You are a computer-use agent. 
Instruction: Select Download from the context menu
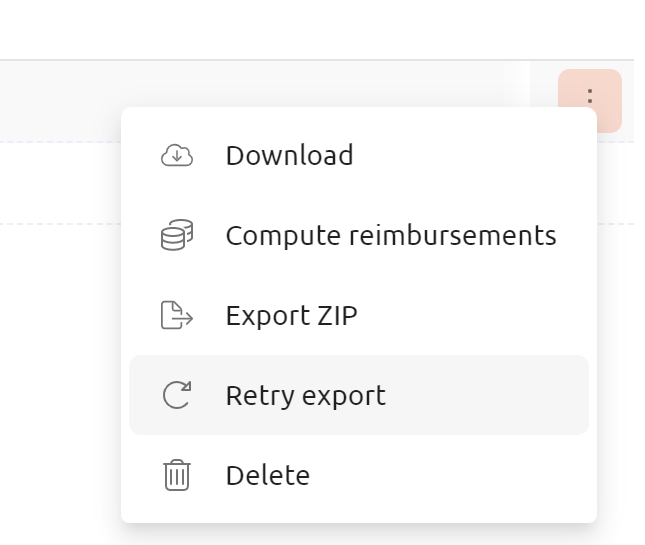click(x=359, y=155)
